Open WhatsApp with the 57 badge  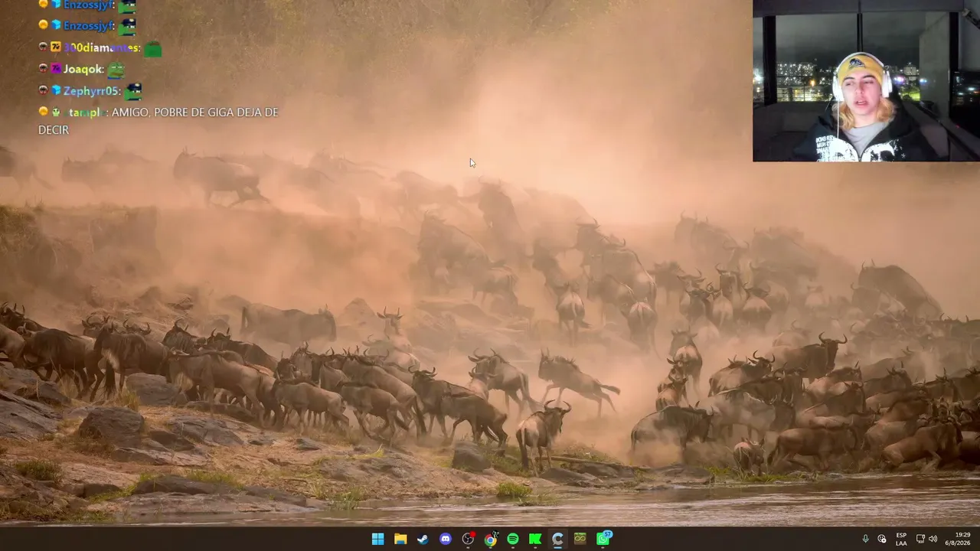point(603,538)
